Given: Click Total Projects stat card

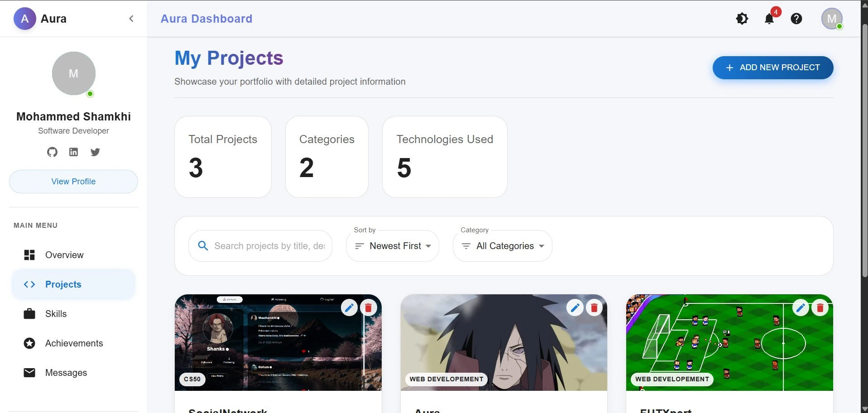Looking at the screenshot, I should (x=223, y=157).
